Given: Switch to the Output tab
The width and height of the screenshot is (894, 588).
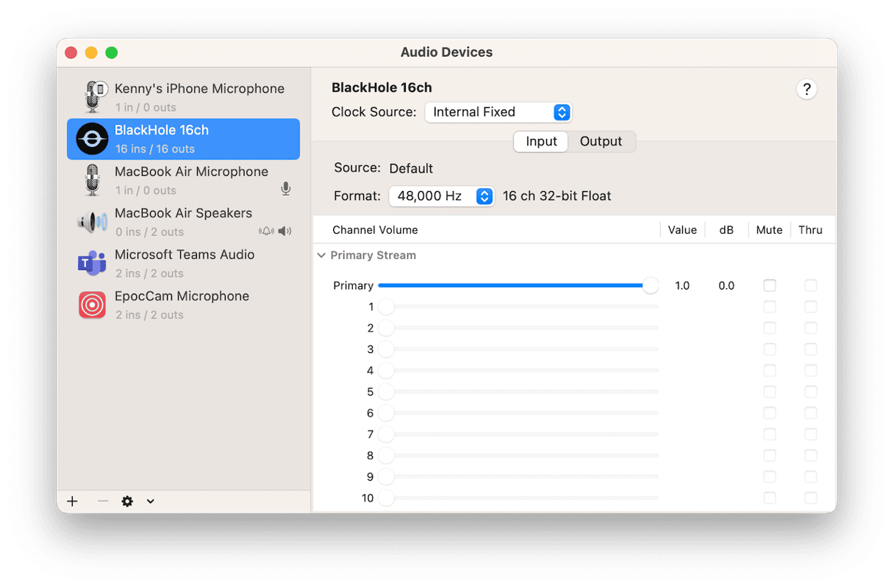Looking at the screenshot, I should 601,142.
